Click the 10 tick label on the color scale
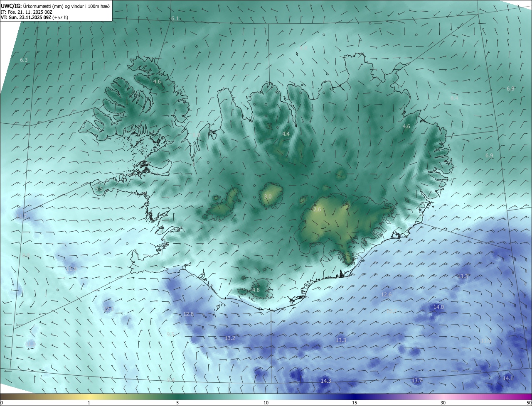Viewport: 532px width, 406px height. click(266, 403)
